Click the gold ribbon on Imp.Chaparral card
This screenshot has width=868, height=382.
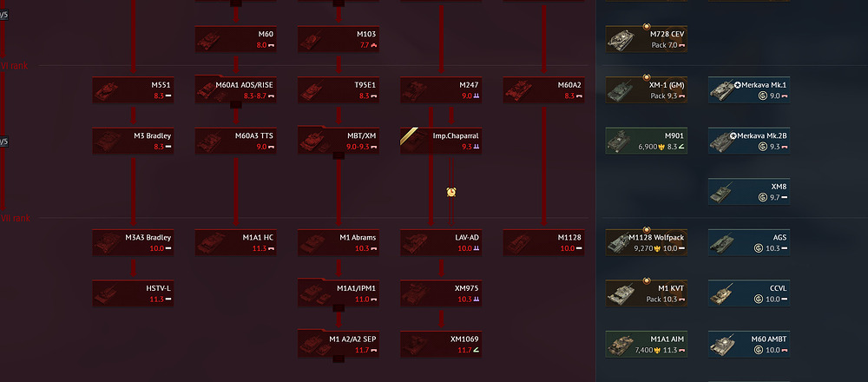click(x=409, y=136)
